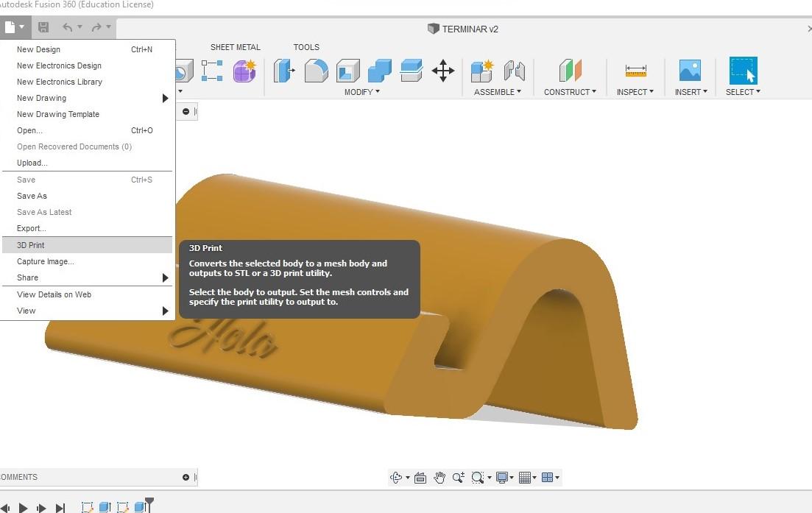Open the Display Settings dropdown arrow

512,478
